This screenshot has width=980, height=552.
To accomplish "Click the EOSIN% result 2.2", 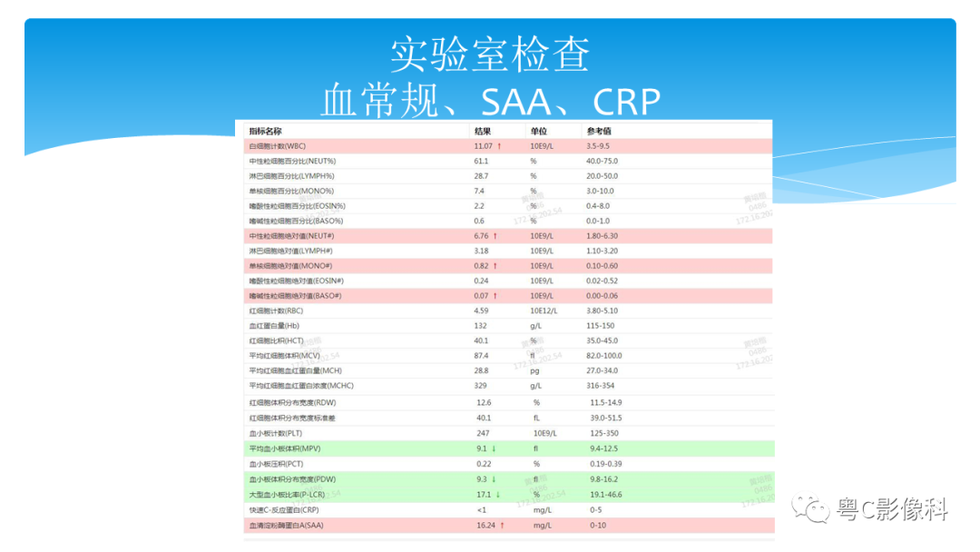I will point(479,206).
